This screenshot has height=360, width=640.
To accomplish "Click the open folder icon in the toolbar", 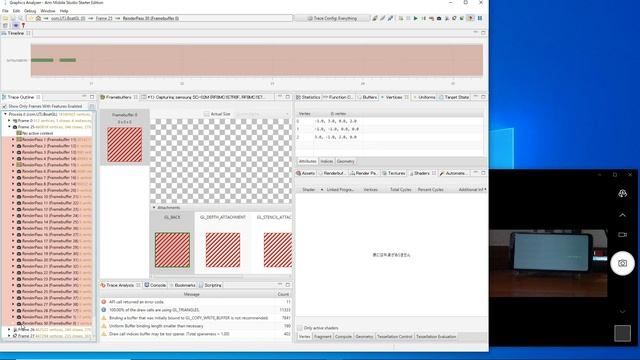I will [x=6, y=18].
